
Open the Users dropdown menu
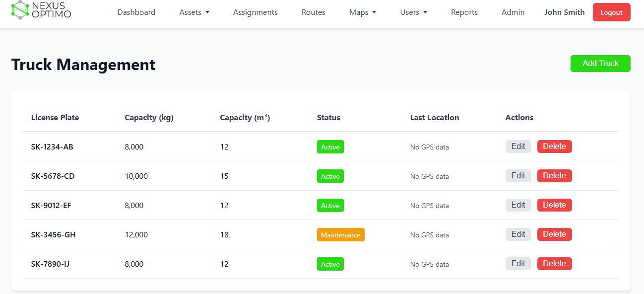click(414, 12)
